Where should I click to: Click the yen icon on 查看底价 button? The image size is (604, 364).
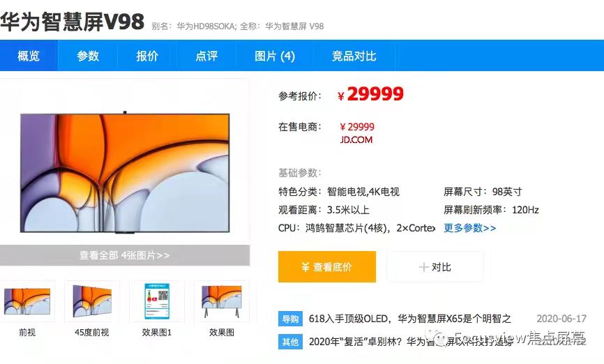pos(305,266)
